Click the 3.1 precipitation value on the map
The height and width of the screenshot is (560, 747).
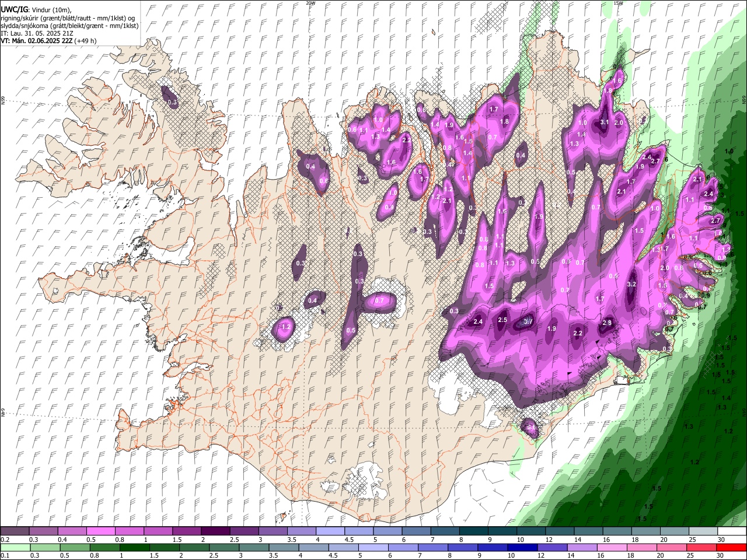pos(605,123)
